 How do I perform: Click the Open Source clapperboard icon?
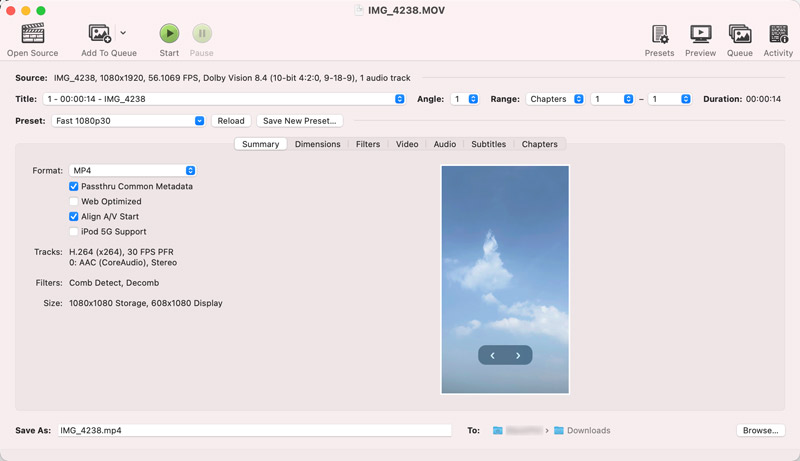(x=32, y=34)
